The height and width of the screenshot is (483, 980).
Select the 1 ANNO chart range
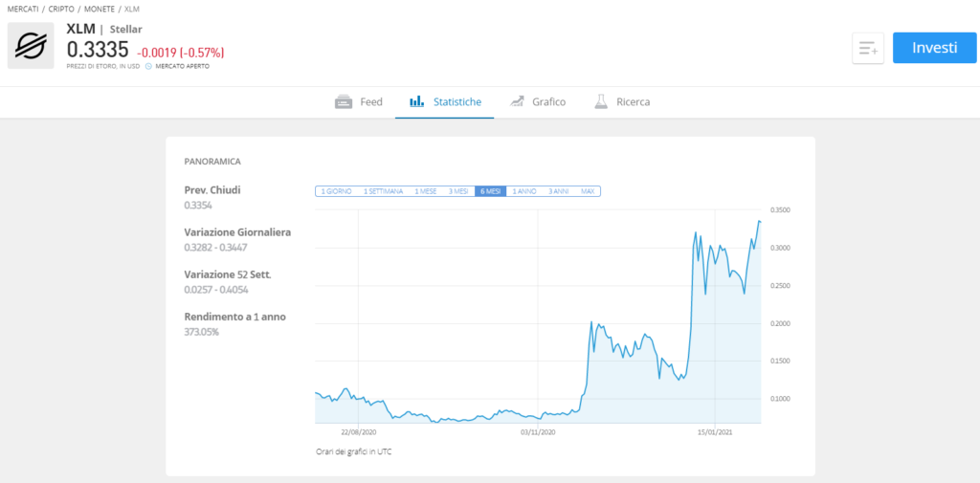(x=524, y=191)
